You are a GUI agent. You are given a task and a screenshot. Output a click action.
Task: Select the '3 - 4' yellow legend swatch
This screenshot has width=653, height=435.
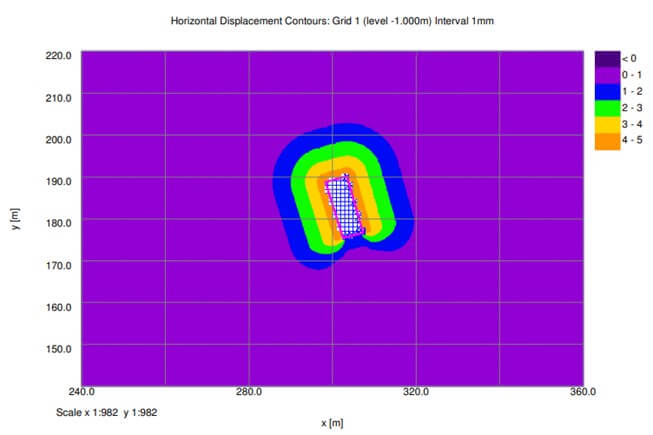(x=607, y=126)
